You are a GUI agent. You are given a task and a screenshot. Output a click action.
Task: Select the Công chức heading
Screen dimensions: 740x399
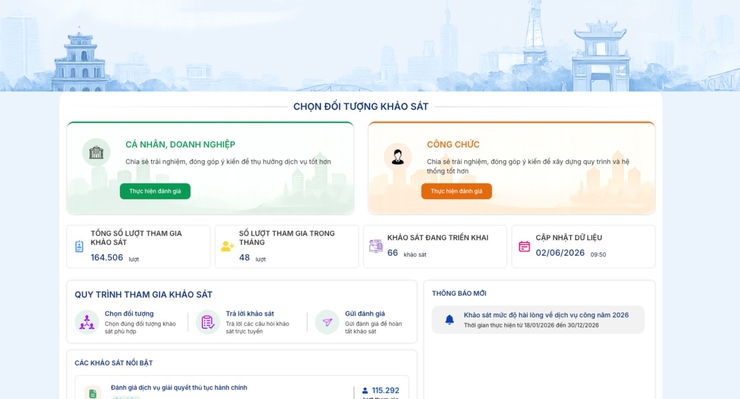click(x=453, y=144)
